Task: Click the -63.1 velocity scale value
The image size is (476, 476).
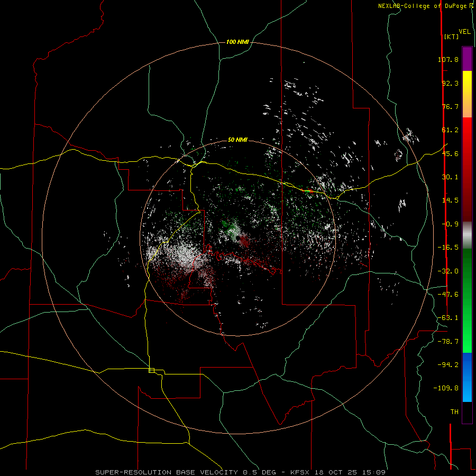Action: click(448, 318)
